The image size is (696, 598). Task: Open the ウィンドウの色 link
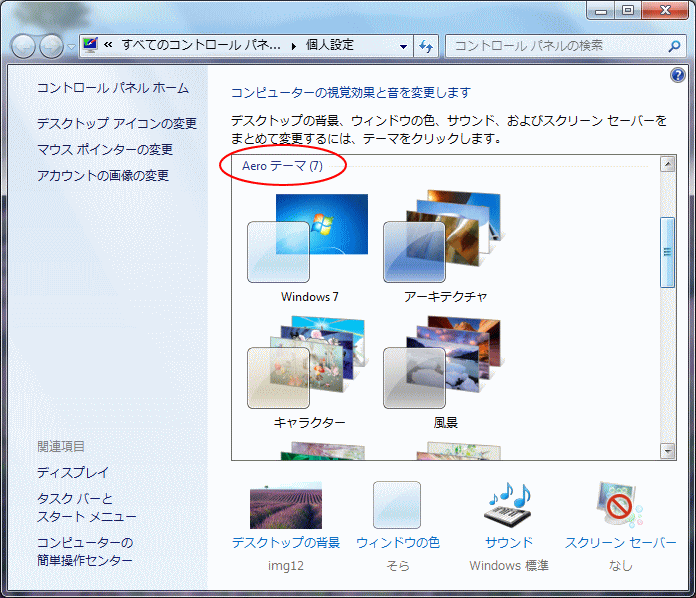(398, 543)
